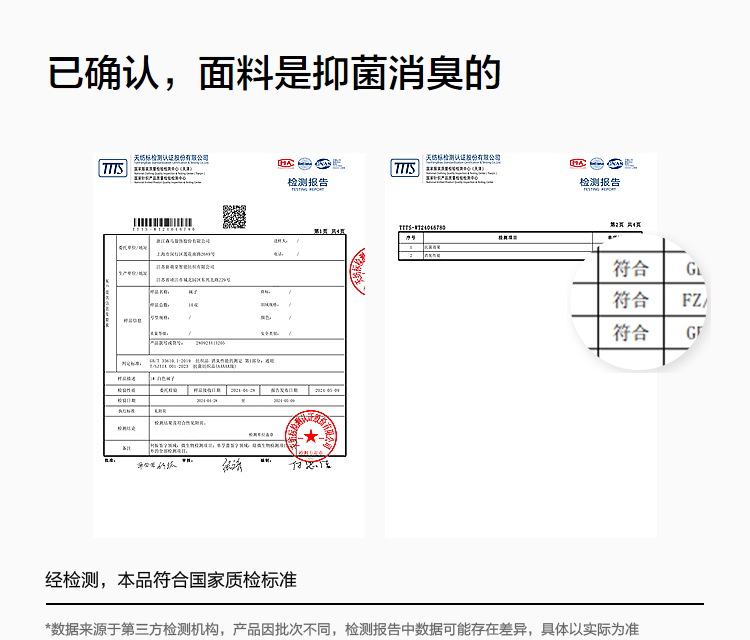The width and height of the screenshot is (750, 640).
Task: Click the QR code on the page 1 report
Action: [x=234, y=217]
